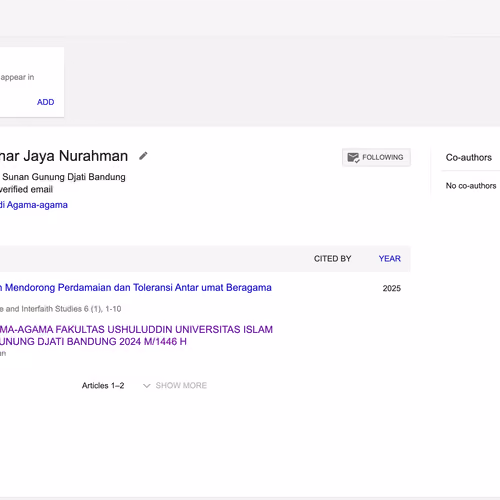Sort articles by the YEAR column
The image size is (500, 500).
click(389, 259)
